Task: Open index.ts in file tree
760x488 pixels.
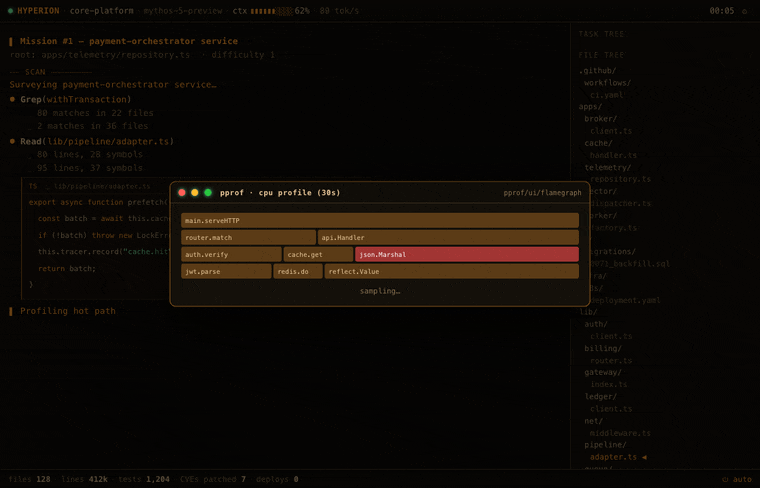Action: [609, 384]
